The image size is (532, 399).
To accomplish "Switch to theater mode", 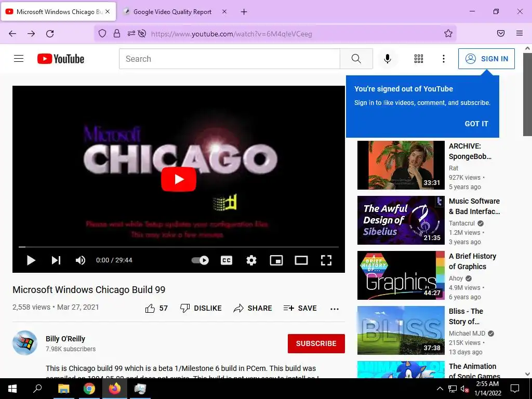I will point(301,260).
